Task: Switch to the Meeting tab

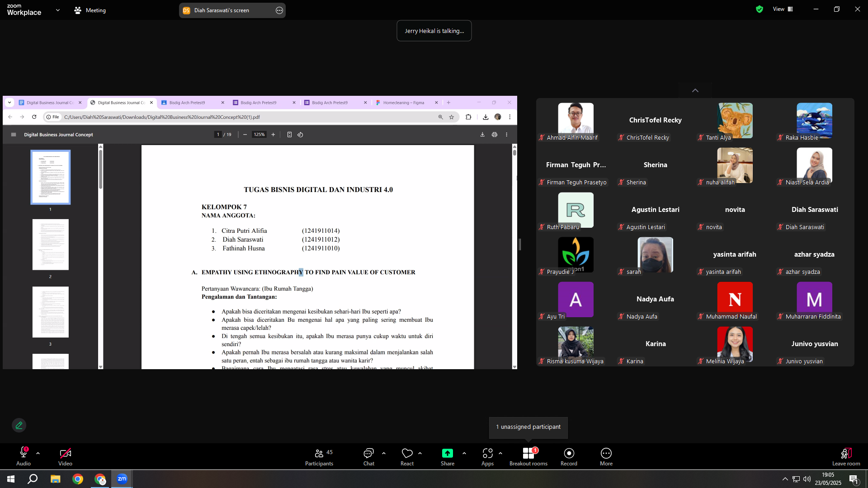Action: coord(90,10)
